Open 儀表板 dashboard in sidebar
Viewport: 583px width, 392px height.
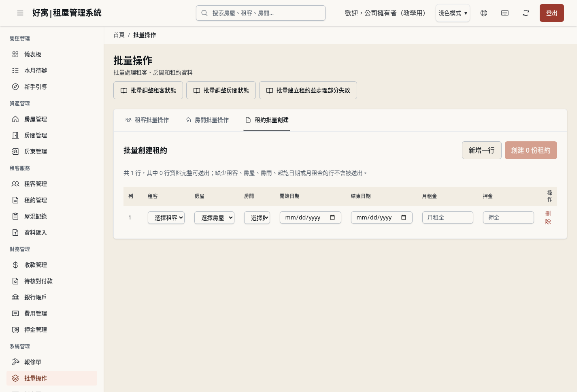click(x=52, y=54)
